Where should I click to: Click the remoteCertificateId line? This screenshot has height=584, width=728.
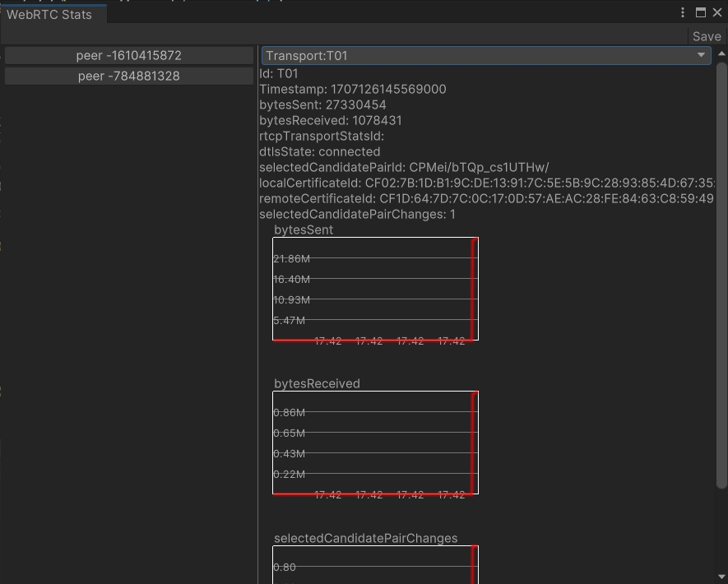(485, 199)
